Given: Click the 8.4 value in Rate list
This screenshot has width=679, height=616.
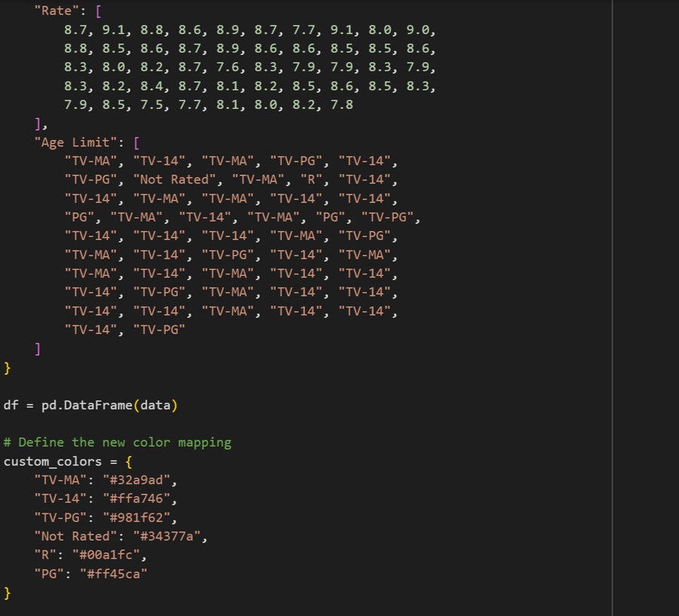Looking at the screenshot, I should tap(152, 86).
